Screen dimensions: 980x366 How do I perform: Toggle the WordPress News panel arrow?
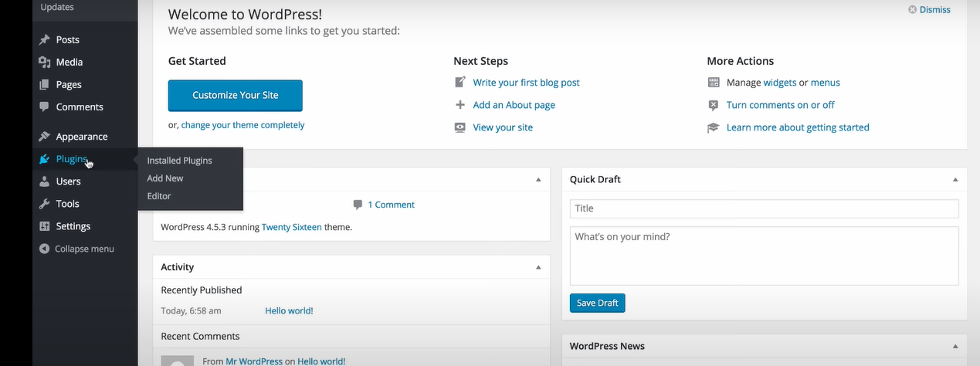[x=955, y=346]
